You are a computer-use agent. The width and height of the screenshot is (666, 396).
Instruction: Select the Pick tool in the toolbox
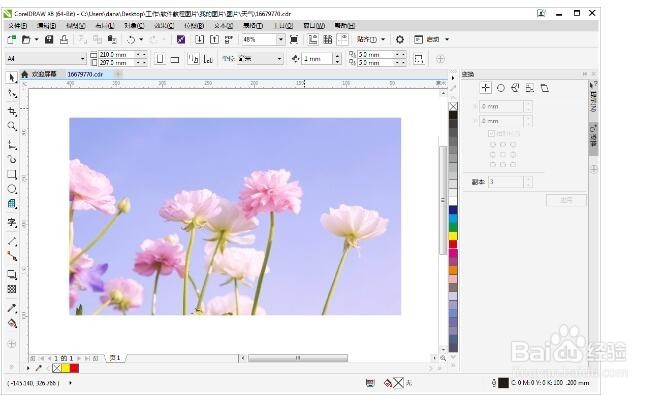pyautogui.click(x=12, y=77)
